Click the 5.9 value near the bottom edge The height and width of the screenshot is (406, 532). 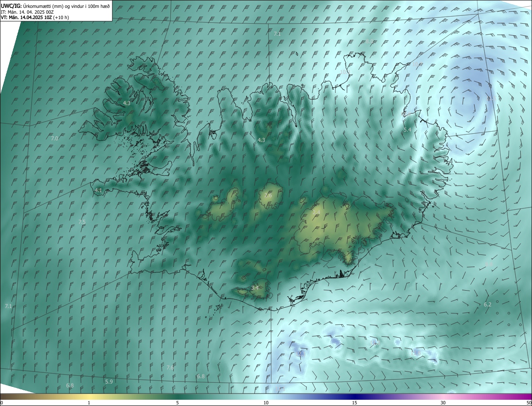[x=109, y=382]
